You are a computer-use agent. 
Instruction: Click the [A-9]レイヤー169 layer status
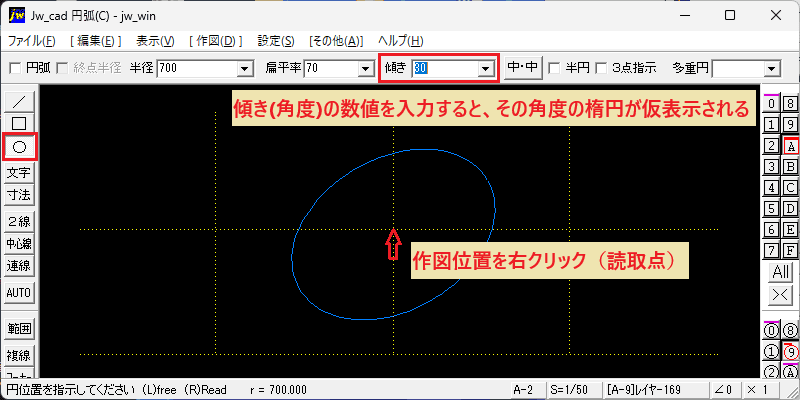coord(655,390)
